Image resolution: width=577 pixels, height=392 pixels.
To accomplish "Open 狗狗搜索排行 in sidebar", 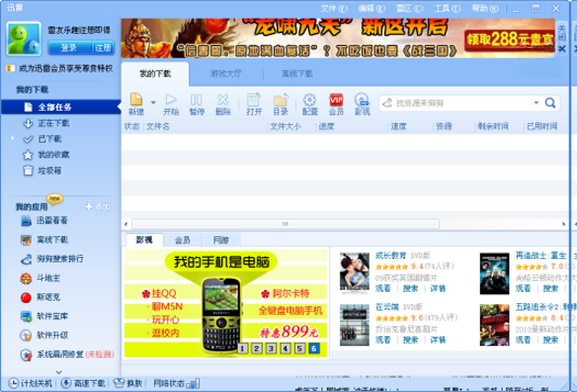I will [x=52, y=259].
